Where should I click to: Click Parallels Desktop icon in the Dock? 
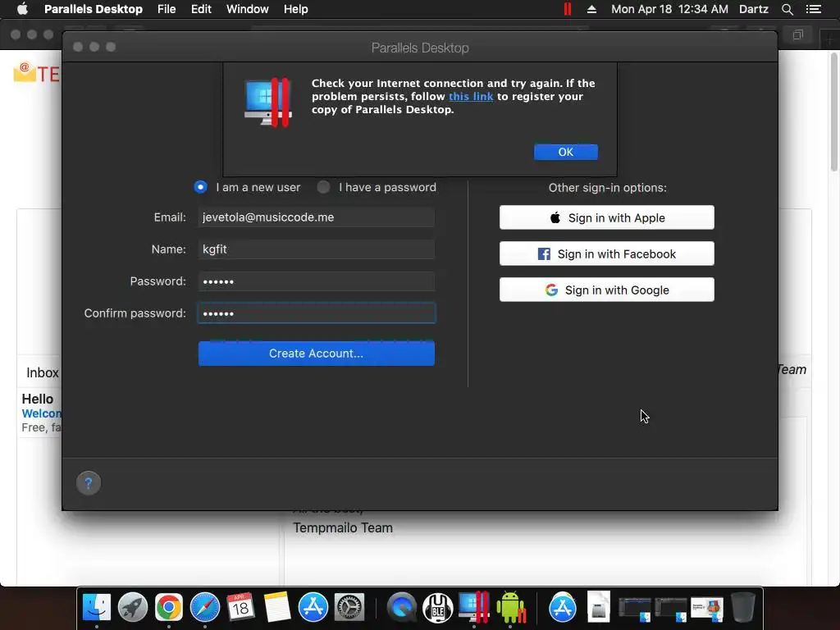pyautogui.click(x=474, y=608)
